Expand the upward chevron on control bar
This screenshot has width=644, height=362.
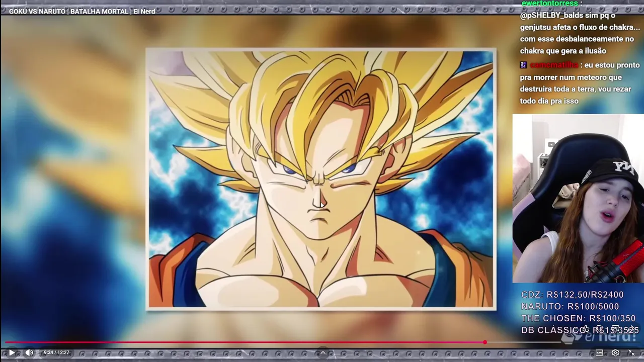pyautogui.click(x=323, y=352)
